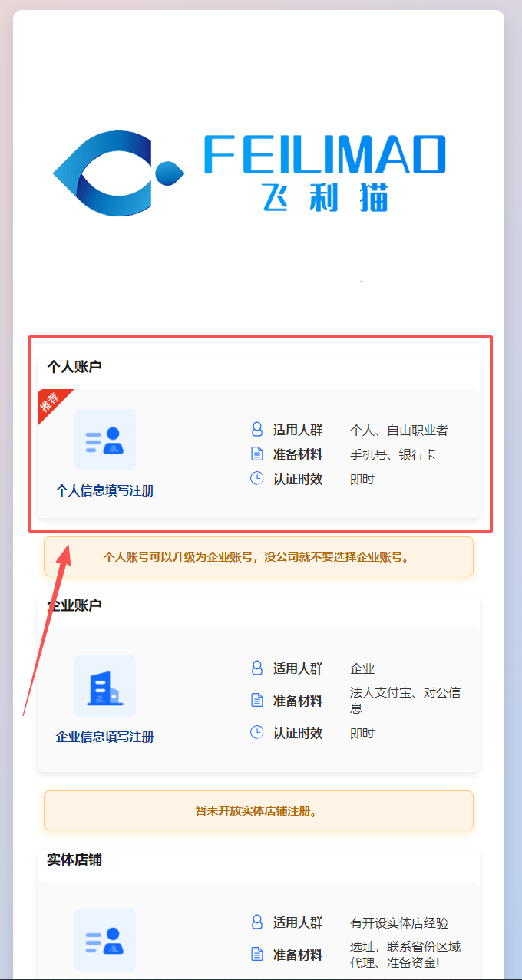Open the enterprise building icon under 企业账户
Image resolution: width=522 pixels, height=980 pixels.
(105, 686)
